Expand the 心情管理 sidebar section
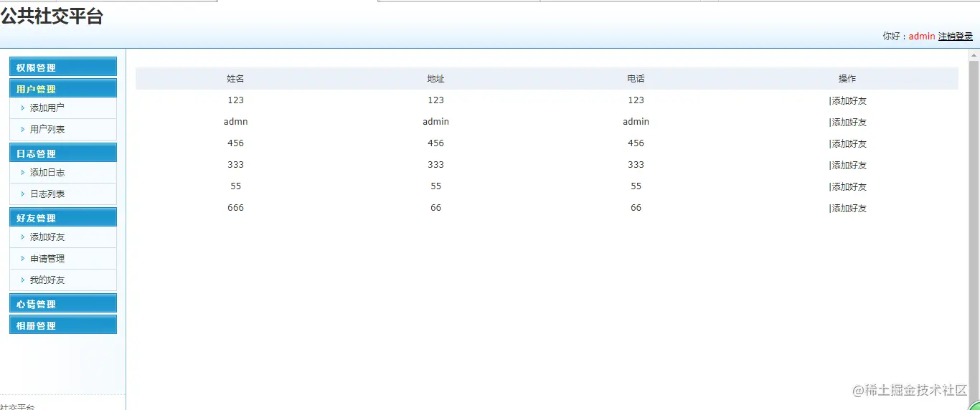The height and width of the screenshot is (410, 980). click(x=62, y=304)
